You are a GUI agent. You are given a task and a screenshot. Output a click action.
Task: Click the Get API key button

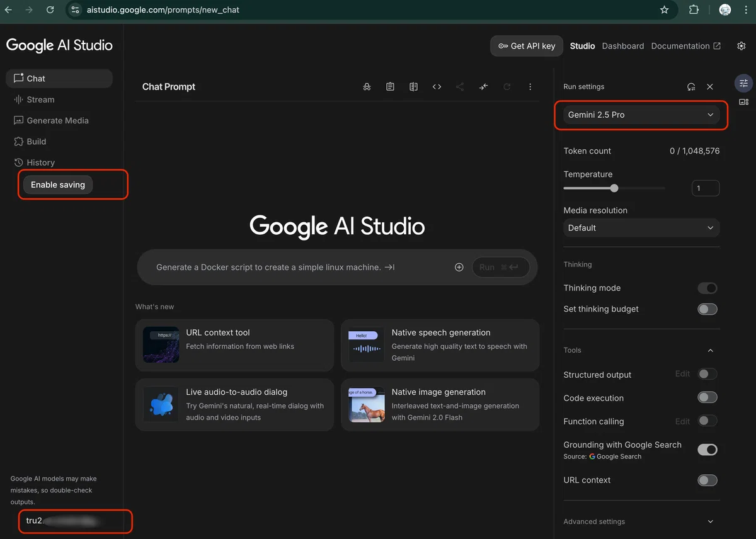(527, 46)
